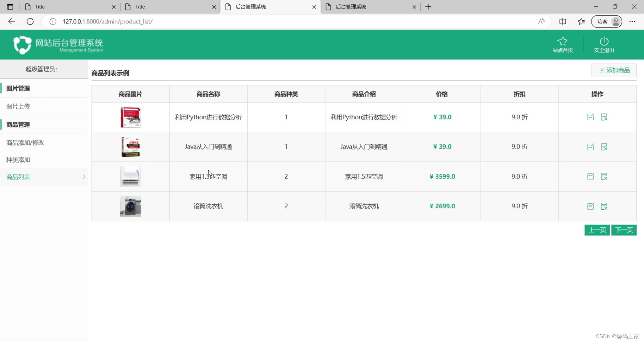This screenshot has height=342, width=644.
Task: Toggle browser split screen icon
Action: point(562,22)
